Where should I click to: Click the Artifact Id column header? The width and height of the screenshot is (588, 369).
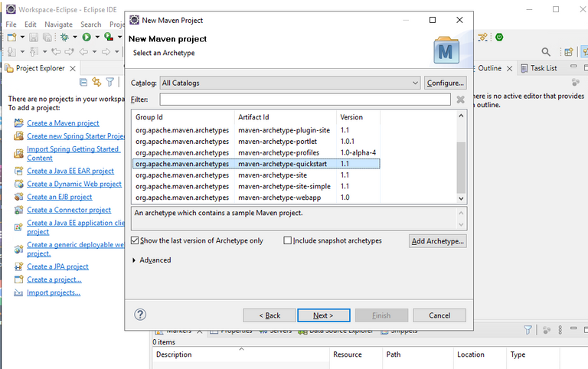point(285,117)
